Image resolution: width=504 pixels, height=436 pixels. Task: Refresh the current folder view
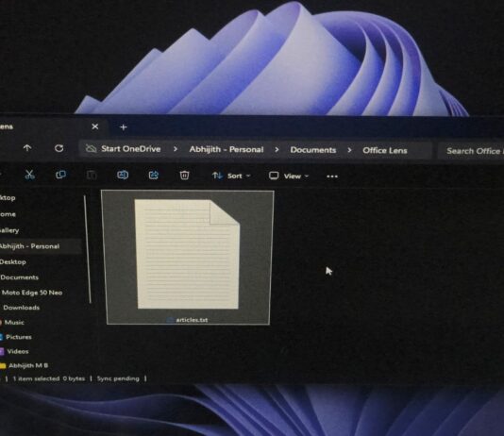pyautogui.click(x=59, y=148)
